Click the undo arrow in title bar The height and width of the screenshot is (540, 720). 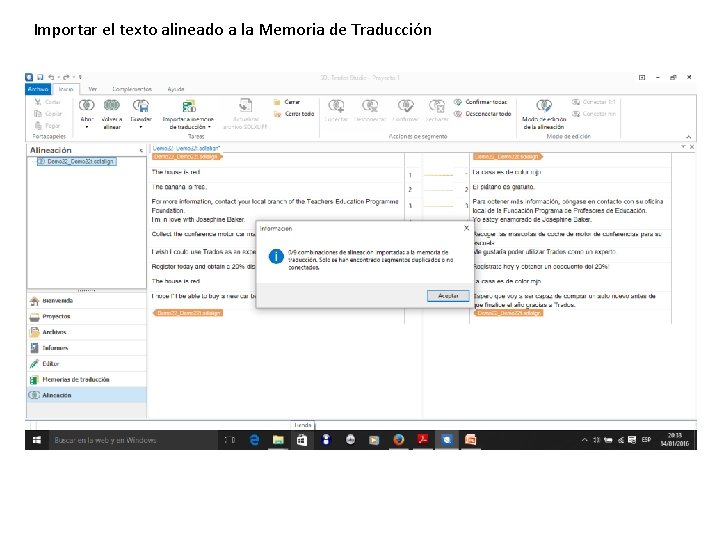coord(51,77)
